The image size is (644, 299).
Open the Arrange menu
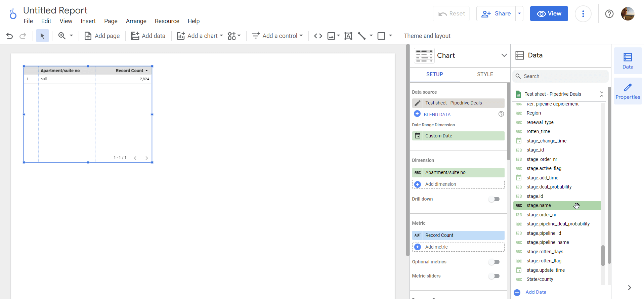point(136,21)
